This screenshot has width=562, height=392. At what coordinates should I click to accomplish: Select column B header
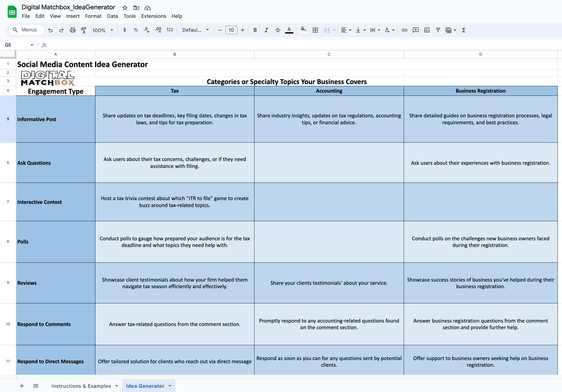click(x=175, y=54)
